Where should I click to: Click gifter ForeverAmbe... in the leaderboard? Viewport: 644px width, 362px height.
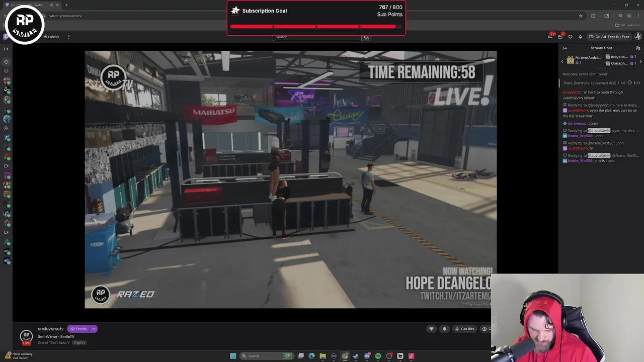[x=584, y=60]
